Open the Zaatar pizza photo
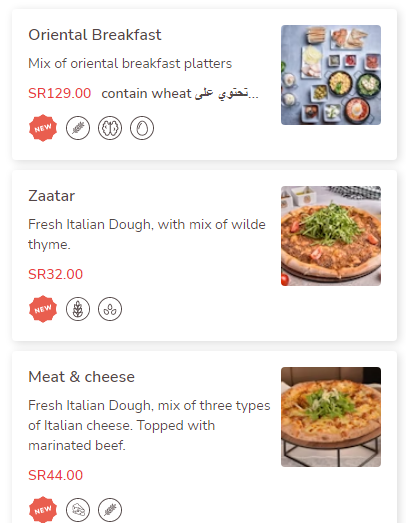 331,236
